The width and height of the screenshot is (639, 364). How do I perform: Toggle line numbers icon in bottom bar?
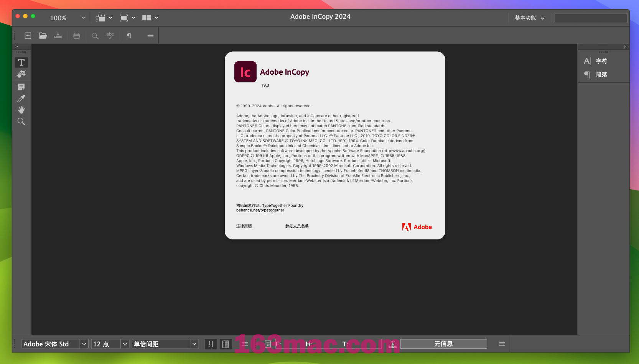[x=211, y=344]
